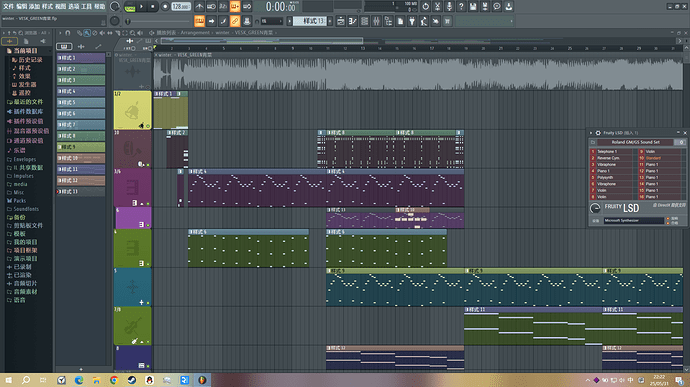The height and width of the screenshot is (387, 690).
Task: Open the 样式 13 pattern selector dropdown
Action: point(311,21)
